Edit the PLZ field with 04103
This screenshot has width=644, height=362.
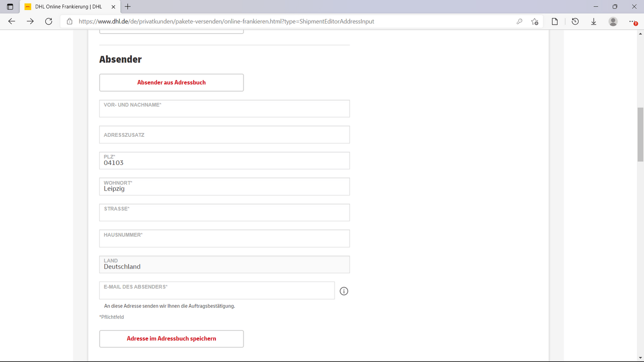(x=224, y=160)
